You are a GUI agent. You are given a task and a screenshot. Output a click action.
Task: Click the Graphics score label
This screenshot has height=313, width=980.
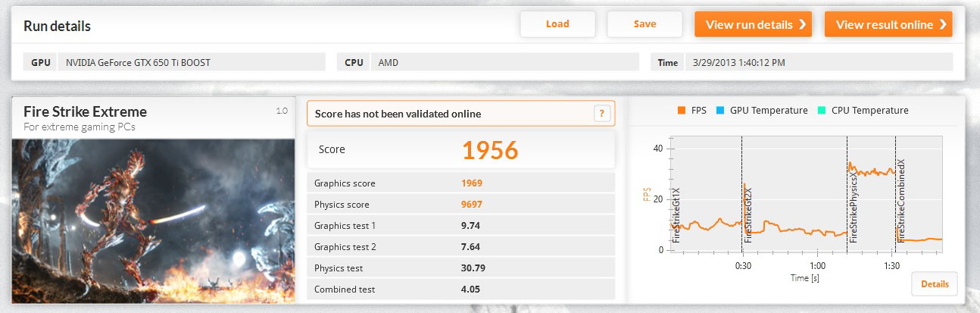click(x=345, y=183)
